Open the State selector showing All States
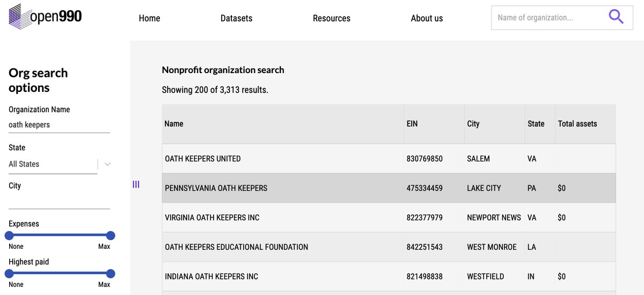Screen dimensions: 644x295 point(53,164)
